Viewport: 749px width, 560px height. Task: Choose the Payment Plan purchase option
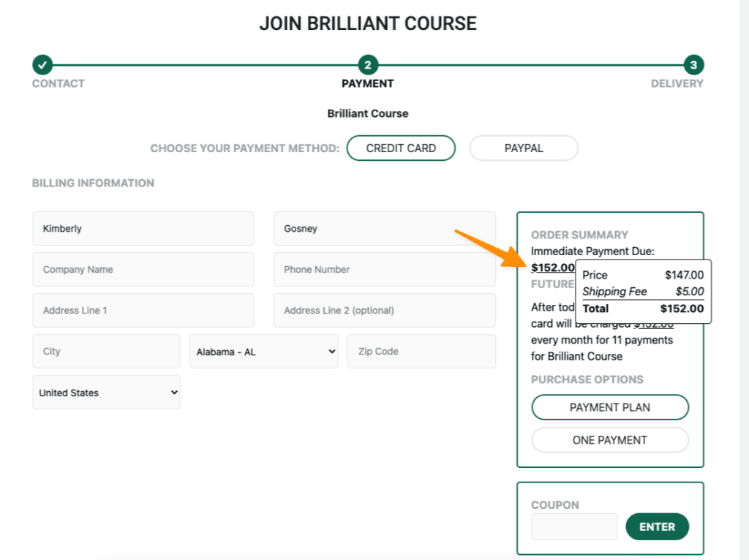pos(609,407)
